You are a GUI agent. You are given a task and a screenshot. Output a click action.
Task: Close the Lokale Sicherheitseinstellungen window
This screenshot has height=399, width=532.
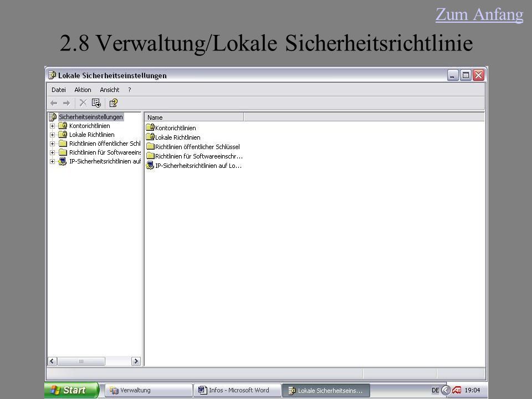(479, 75)
